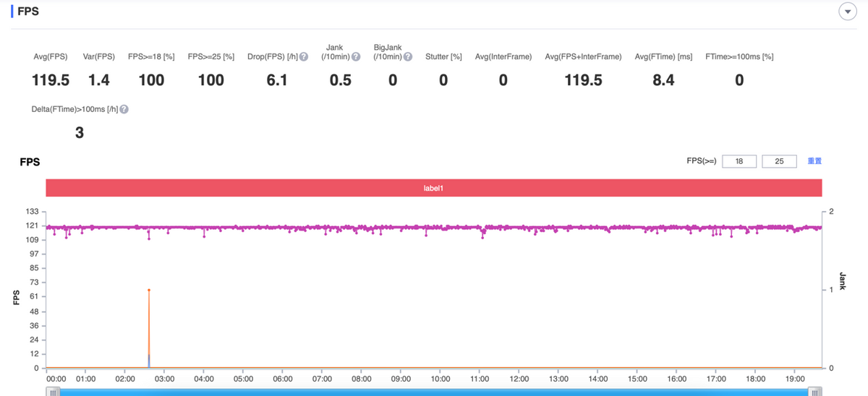Click the 10:00 mark on the time axis
Viewport: 868px width, 396px height.
pos(441,379)
